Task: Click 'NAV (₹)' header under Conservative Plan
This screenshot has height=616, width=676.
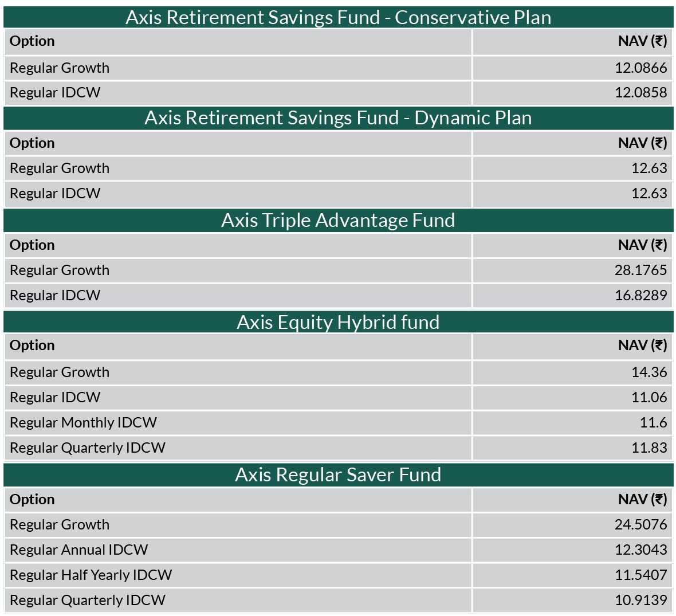Action: [642, 41]
